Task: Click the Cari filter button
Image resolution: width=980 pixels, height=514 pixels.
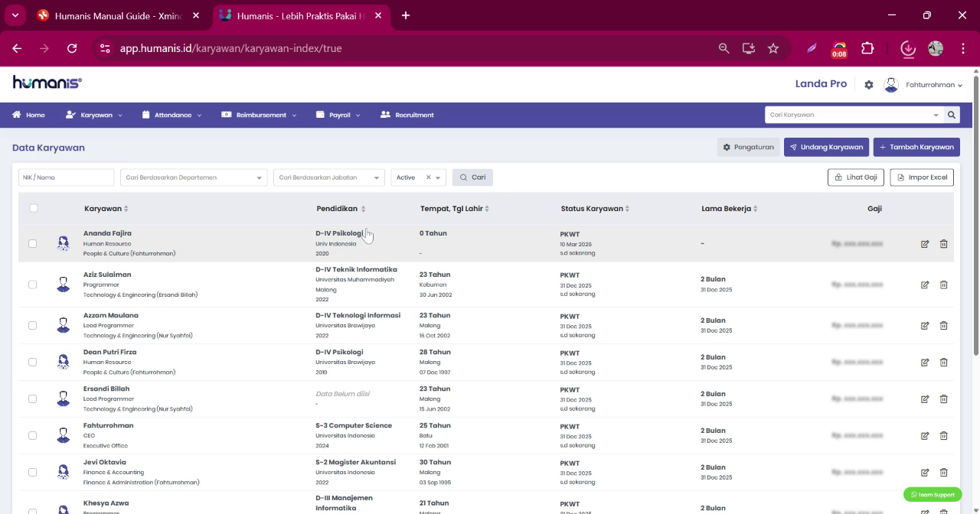Action: [x=472, y=177]
